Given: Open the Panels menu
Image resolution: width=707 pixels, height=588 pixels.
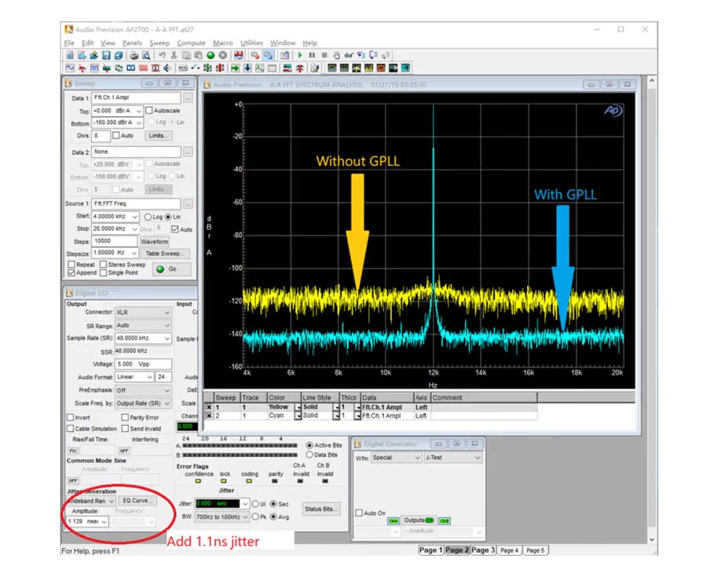Looking at the screenshot, I should [132, 43].
